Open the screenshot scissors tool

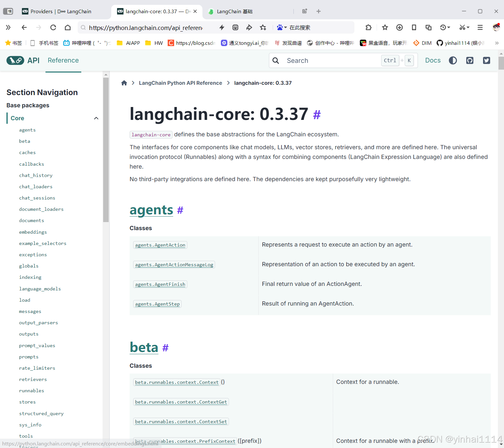pos(462,27)
